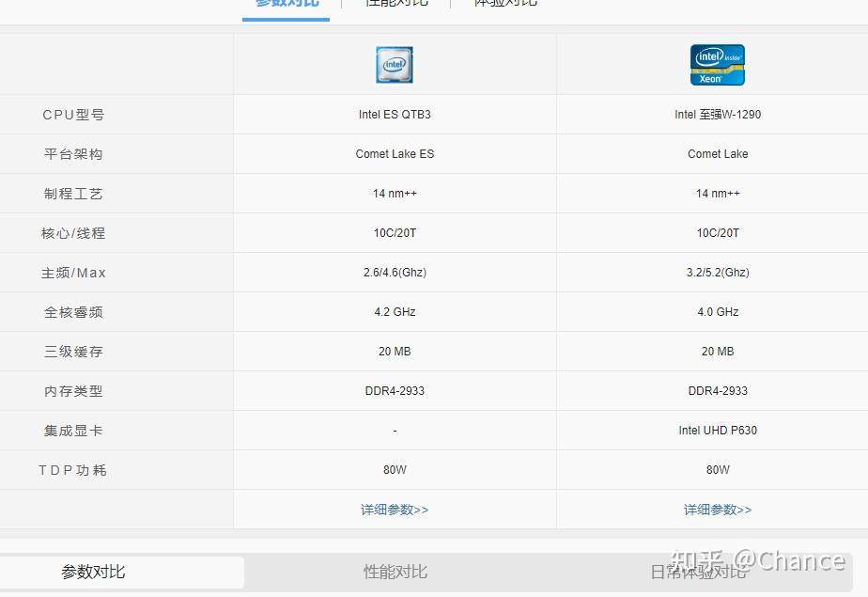This screenshot has height=597, width=868.
Task: Click the 平台架构 row label
Action: pyautogui.click(x=73, y=154)
